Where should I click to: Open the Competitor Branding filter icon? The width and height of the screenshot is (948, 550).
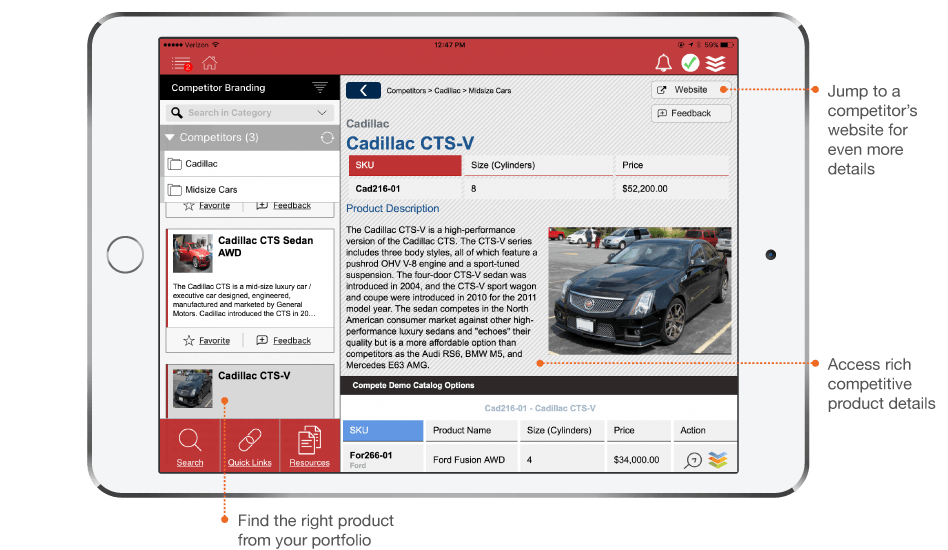pyautogui.click(x=320, y=88)
